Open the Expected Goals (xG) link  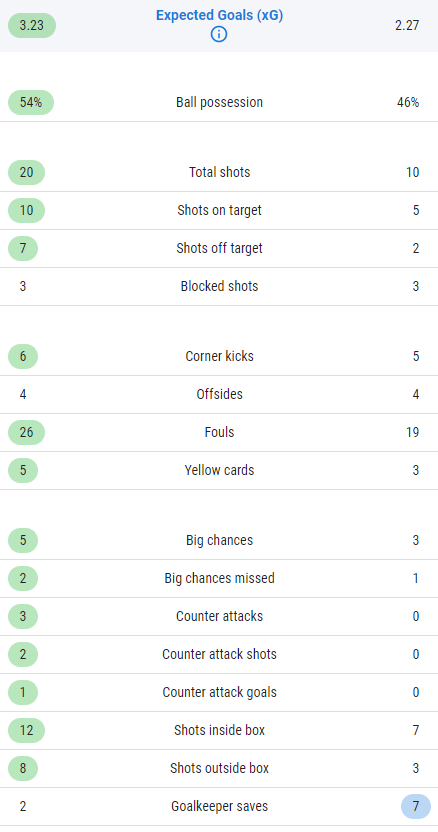click(x=219, y=15)
